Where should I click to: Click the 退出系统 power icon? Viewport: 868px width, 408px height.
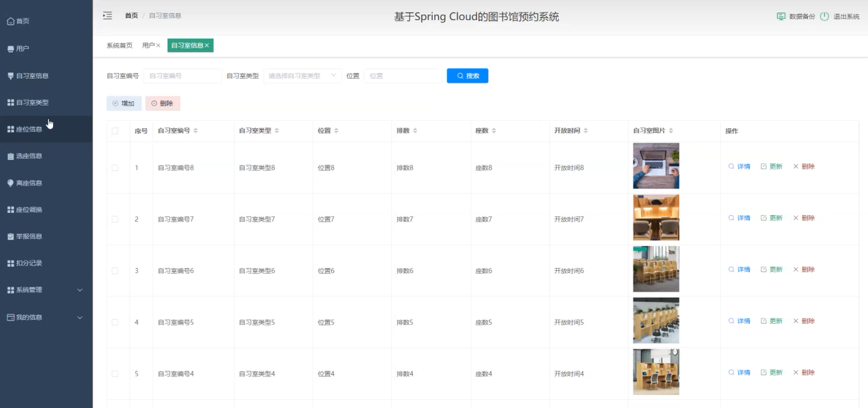pyautogui.click(x=824, y=17)
